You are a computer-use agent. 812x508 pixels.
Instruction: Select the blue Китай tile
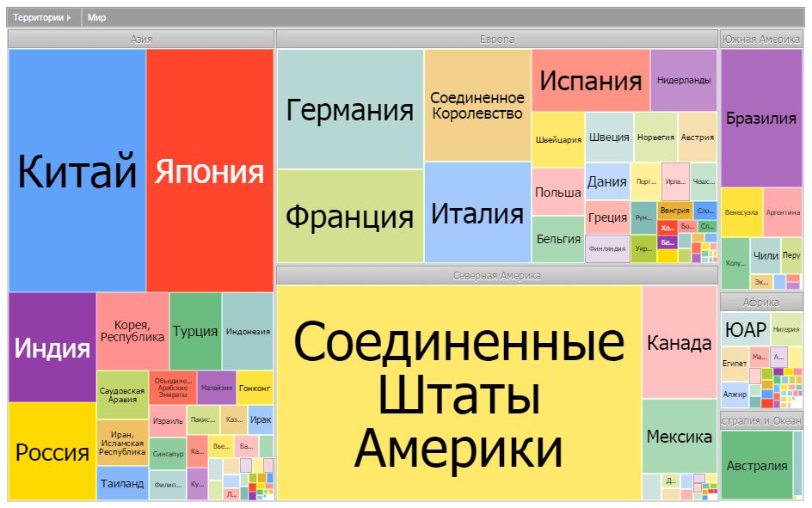(x=77, y=170)
